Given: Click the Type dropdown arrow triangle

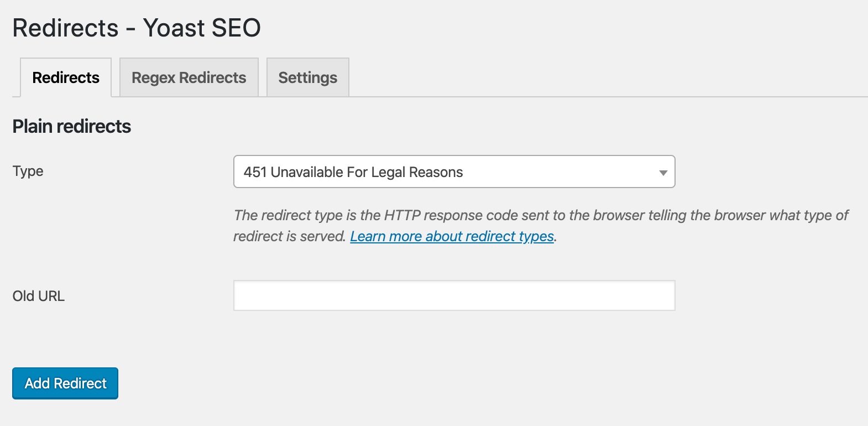Looking at the screenshot, I should coord(663,173).
